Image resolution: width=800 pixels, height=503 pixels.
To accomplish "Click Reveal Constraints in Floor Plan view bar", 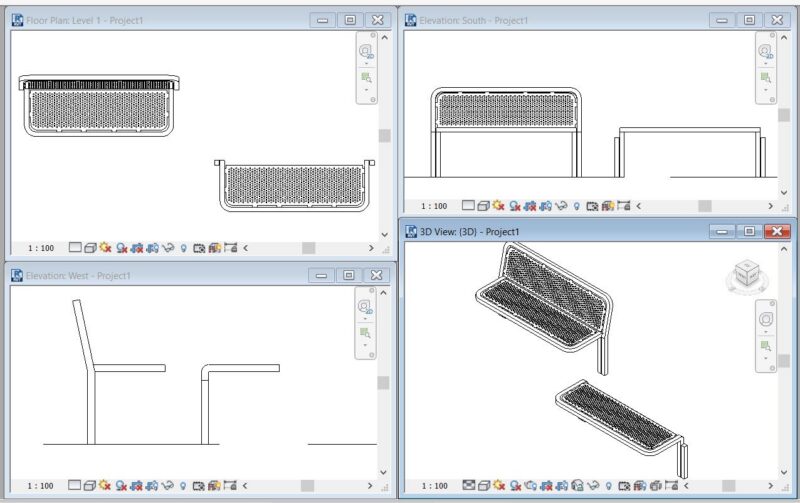I will [231, 248].
